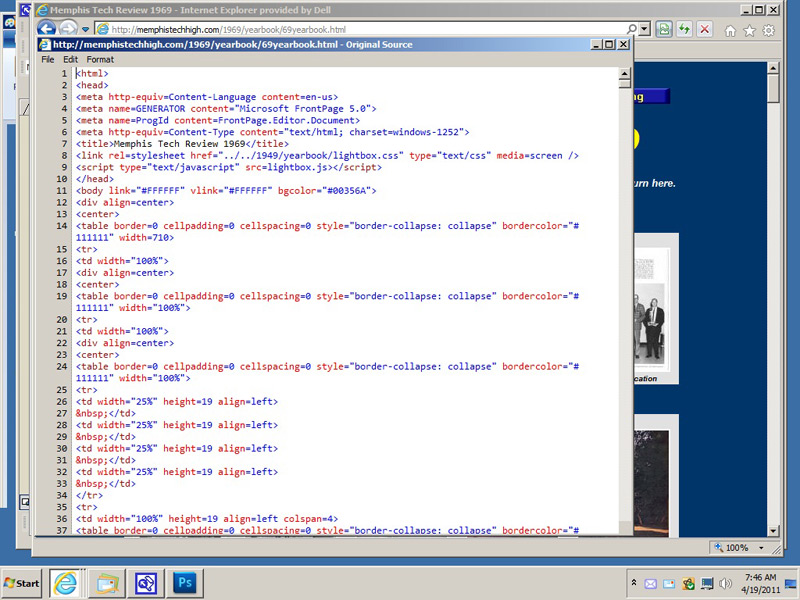Click the 'src=lightbox.js' script line

click(229, 167)
